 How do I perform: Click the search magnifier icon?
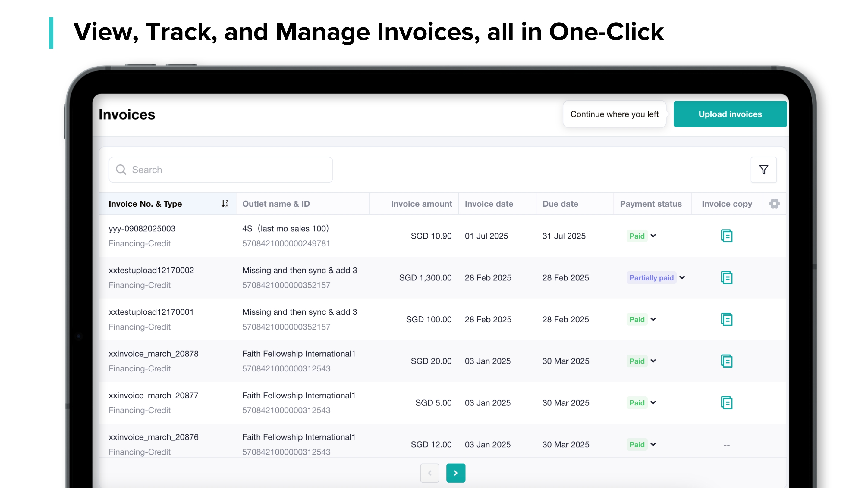click(121, 170)
